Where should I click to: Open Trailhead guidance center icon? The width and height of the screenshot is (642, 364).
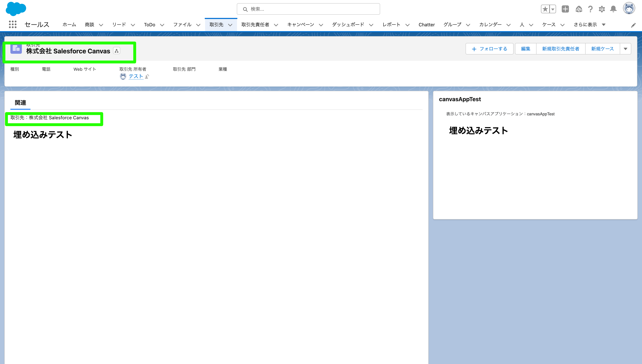(x=579, y=9)
